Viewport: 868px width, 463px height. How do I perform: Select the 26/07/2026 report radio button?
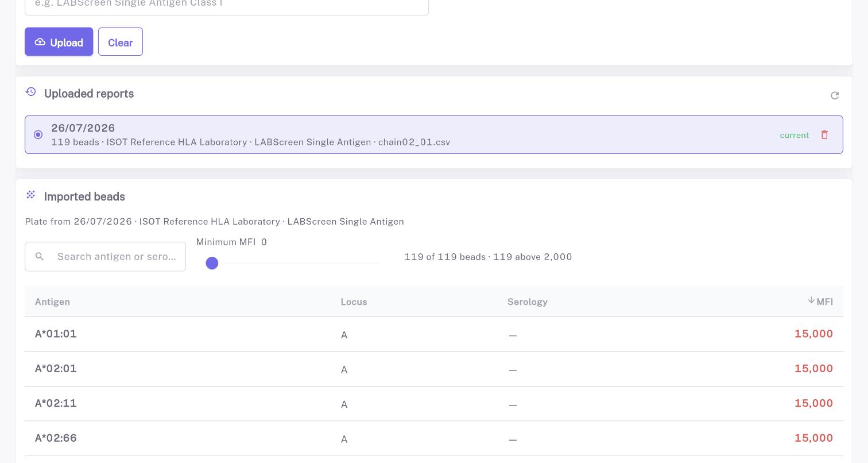pos(38,134)
